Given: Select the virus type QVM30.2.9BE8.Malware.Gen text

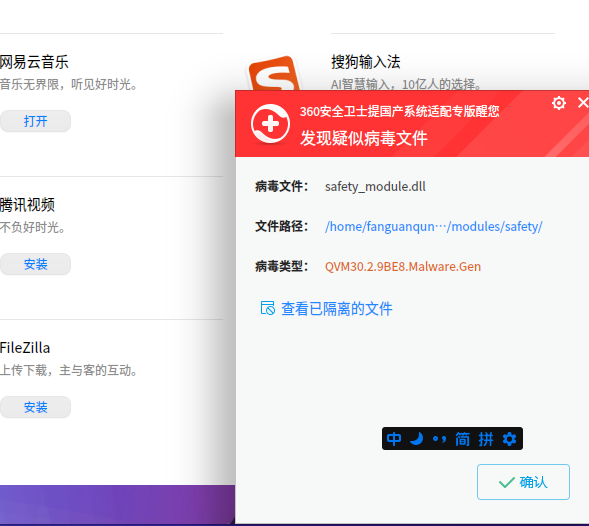Looking at the screenshot, I should pos(403,266).
